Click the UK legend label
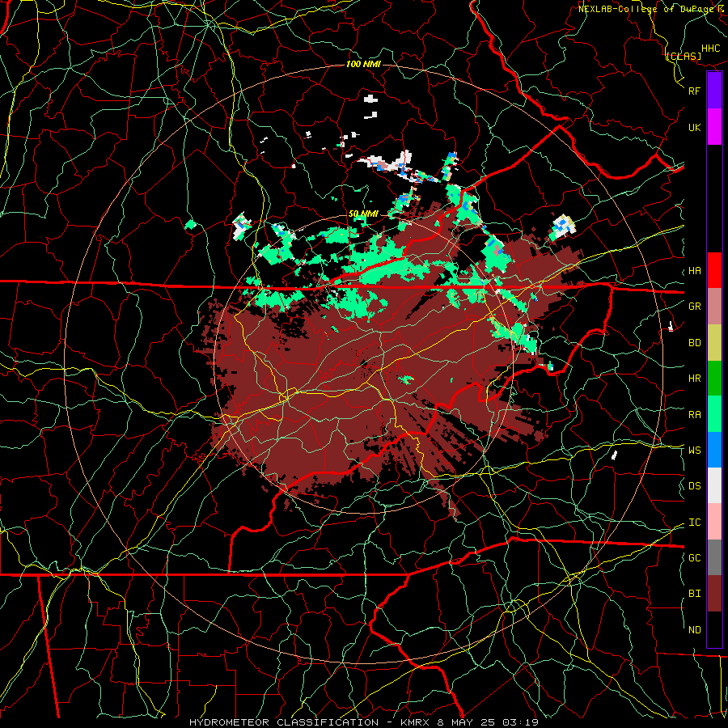 [x=694, y=127]
